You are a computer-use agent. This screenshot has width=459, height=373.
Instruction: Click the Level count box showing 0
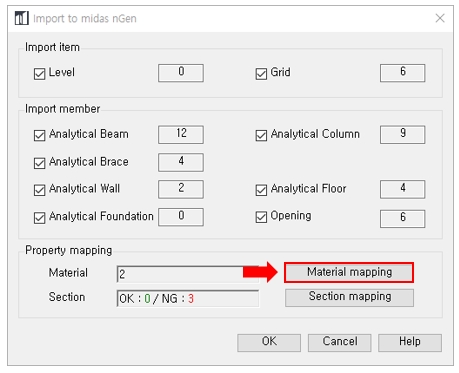[x=181, y=73]
